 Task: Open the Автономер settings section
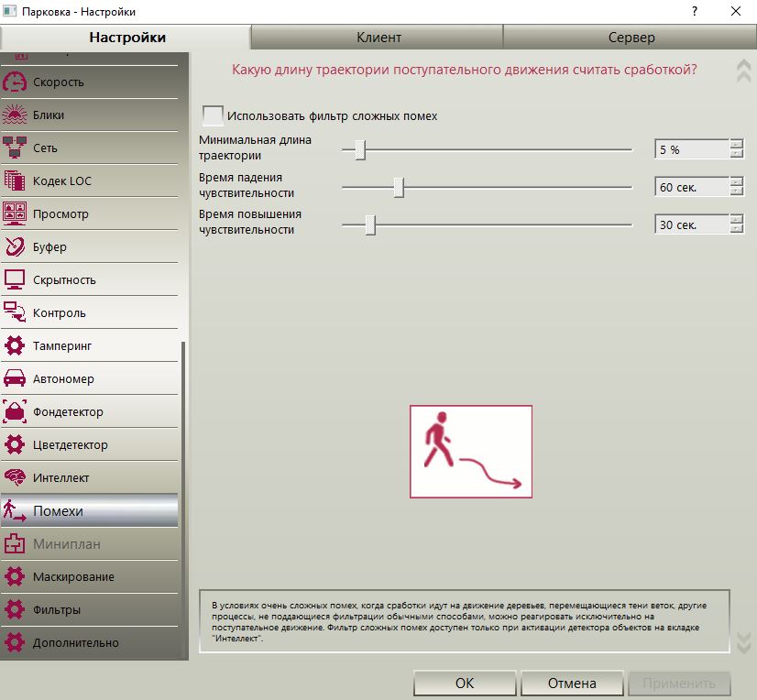pyautogui.click(x=89, y=379)
